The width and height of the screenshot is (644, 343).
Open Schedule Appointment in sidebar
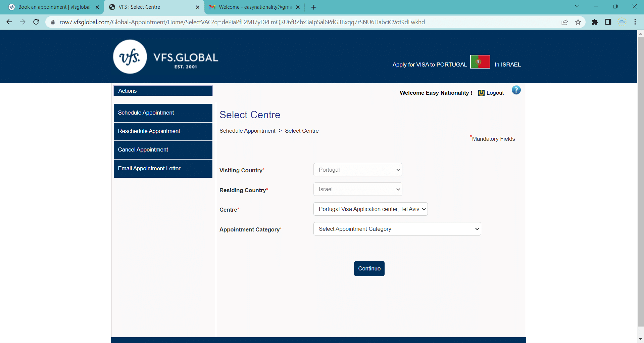coord(163,113)
